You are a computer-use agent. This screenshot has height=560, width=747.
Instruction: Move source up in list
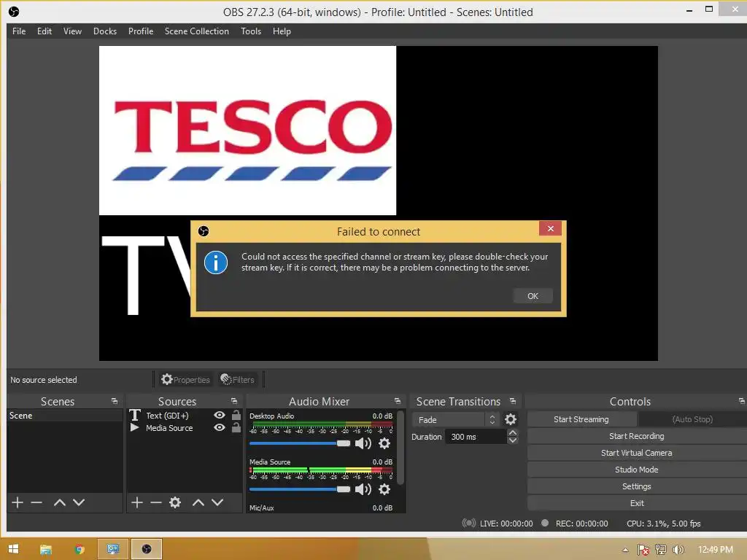pos(198,502)
